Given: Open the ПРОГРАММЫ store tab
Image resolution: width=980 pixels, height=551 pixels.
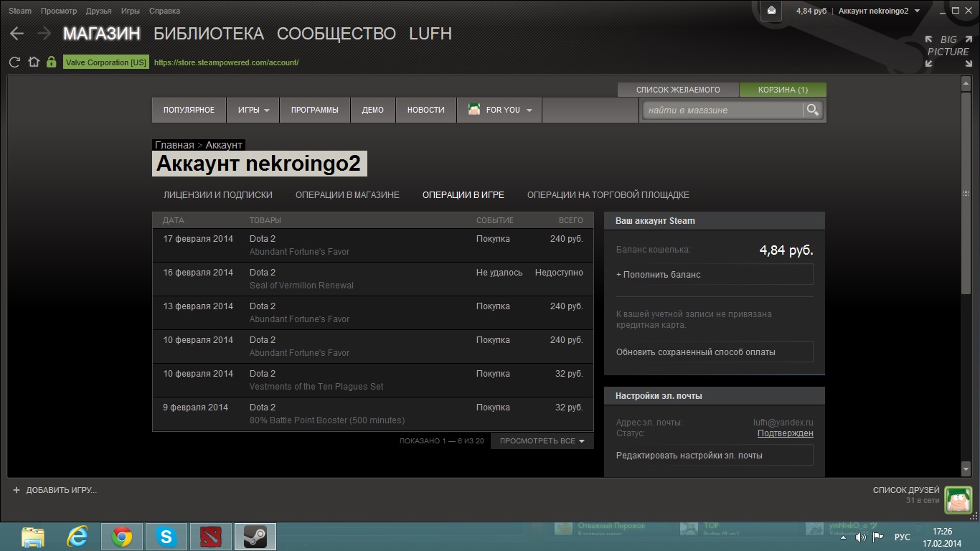Looking at the screenshot, I should (315, 110).
